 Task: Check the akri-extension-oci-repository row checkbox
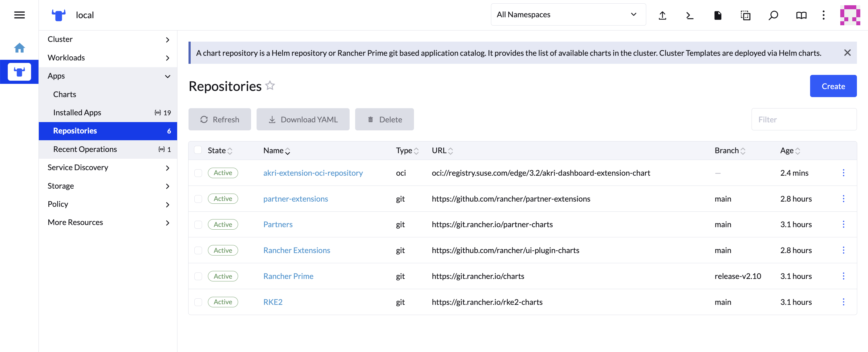click(198, 173)
